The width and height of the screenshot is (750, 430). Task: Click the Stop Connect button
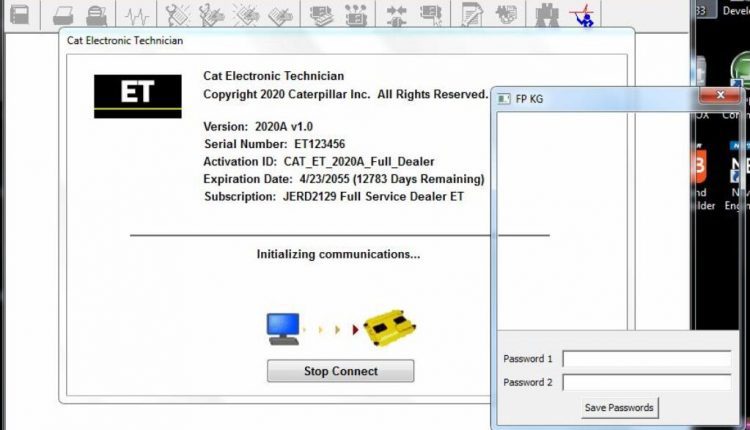click(x=341, y=371)
